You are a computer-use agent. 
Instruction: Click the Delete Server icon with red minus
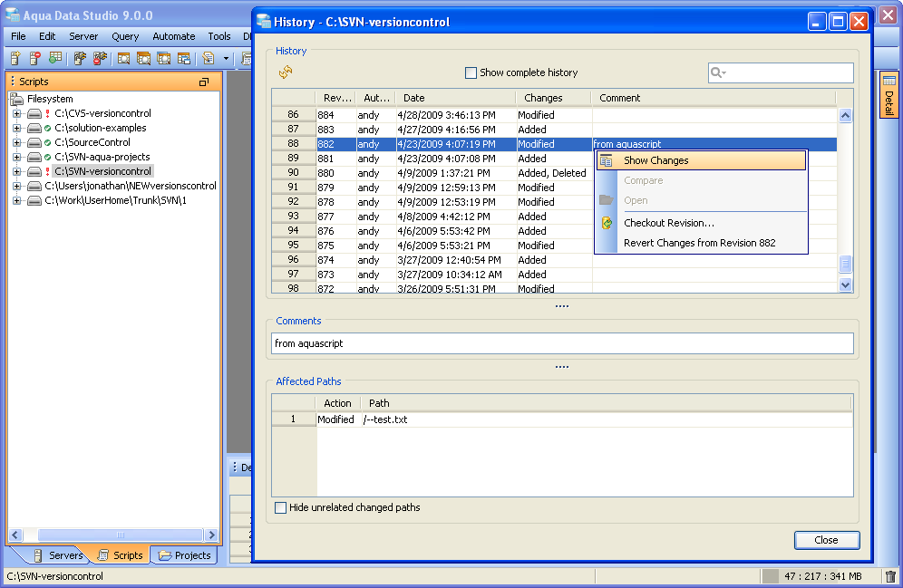tap(35, 58)
